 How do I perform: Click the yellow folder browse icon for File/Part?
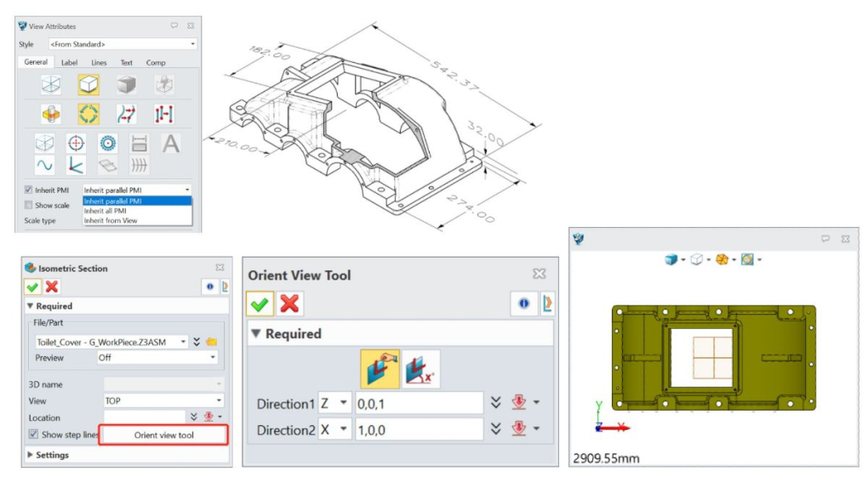[x=211, y=342]
